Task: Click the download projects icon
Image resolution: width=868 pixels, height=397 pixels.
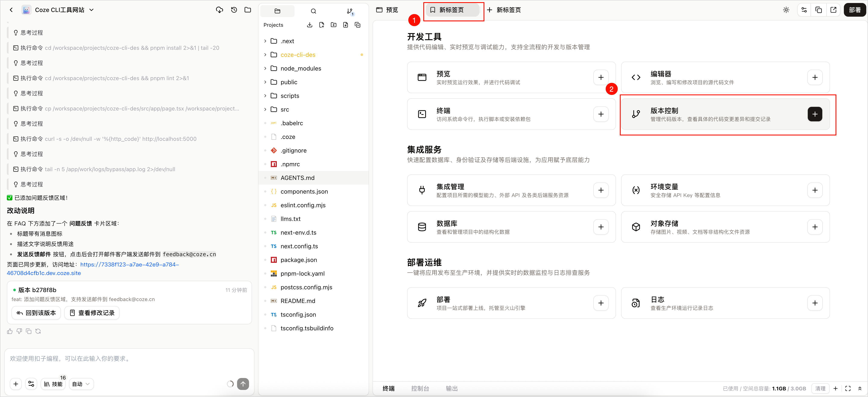Action: click(310, 25)
